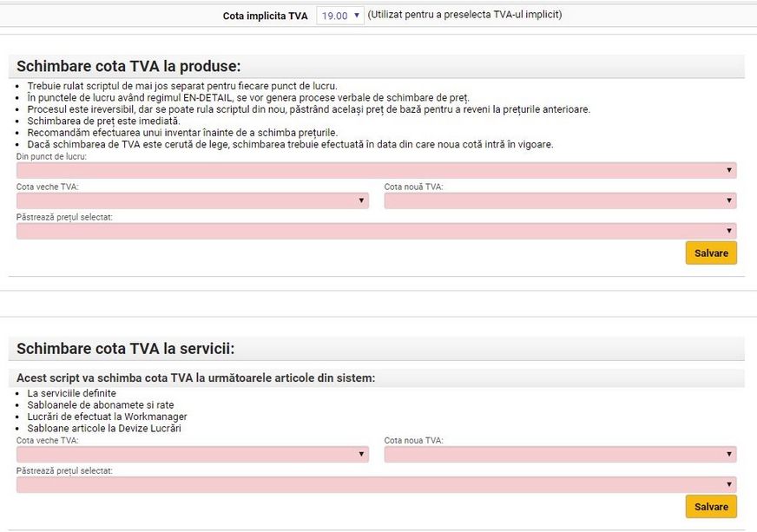Screen dimensions: 757x532
Task: Click the 'Schimbare cota TVA la produse' heading
Action: tap(128, 67)
